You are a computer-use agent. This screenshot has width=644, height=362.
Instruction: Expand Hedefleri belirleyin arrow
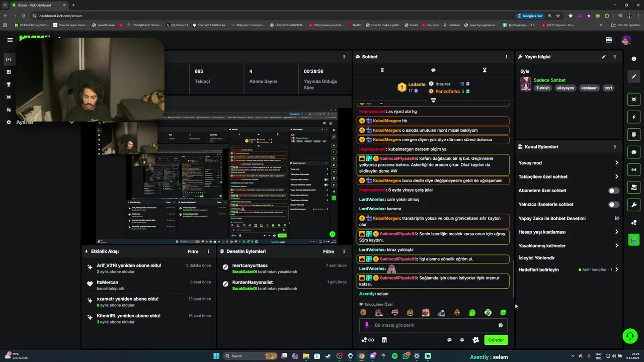pos(616,269)
